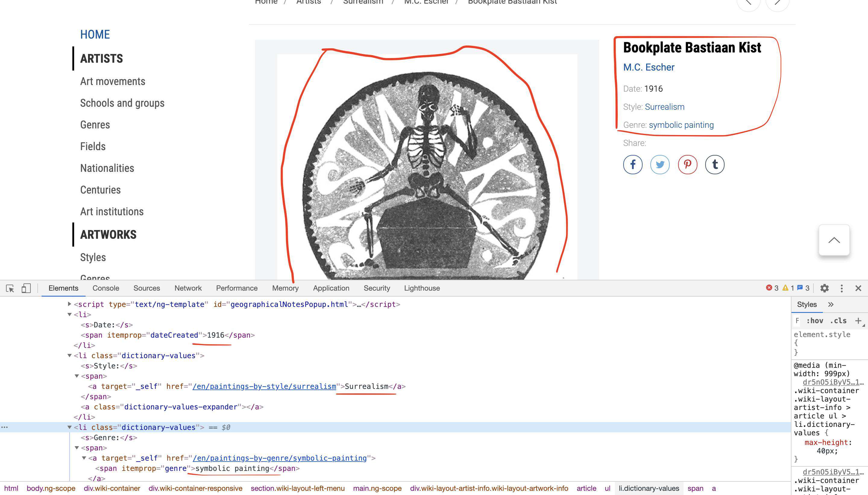
Task: Share artwork on Facebook icon
Action: click(x=633, y=165)
